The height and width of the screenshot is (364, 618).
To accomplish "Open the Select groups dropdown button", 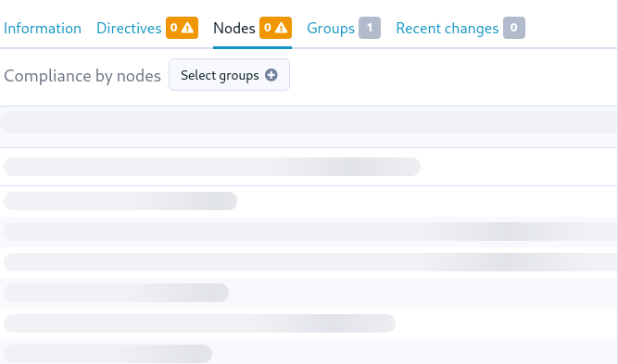I will pos(230,75).
